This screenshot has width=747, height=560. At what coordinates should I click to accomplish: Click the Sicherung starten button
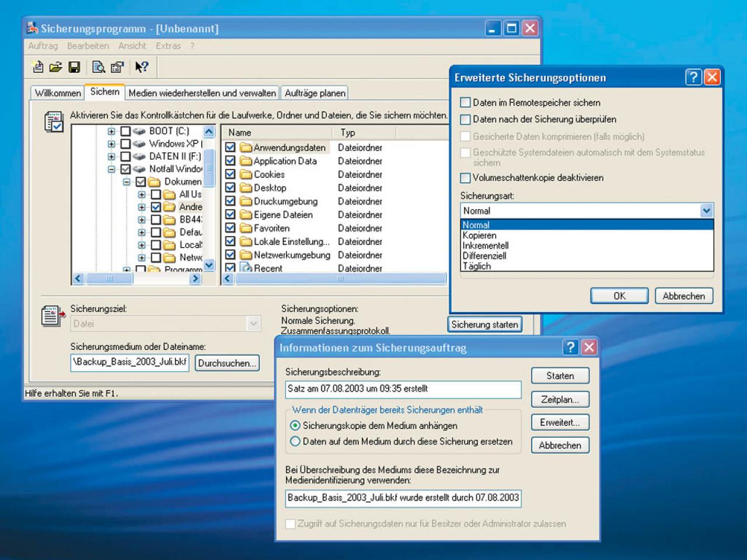click(x=484, y=325)
